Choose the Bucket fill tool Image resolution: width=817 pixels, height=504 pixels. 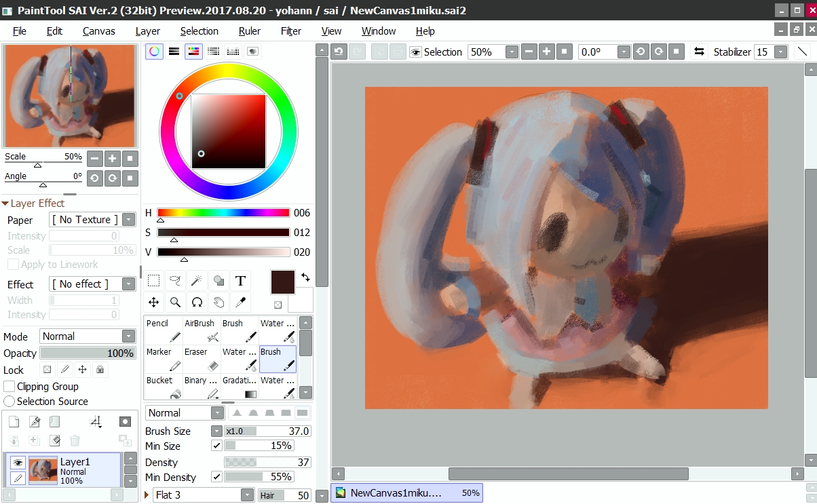164,387
